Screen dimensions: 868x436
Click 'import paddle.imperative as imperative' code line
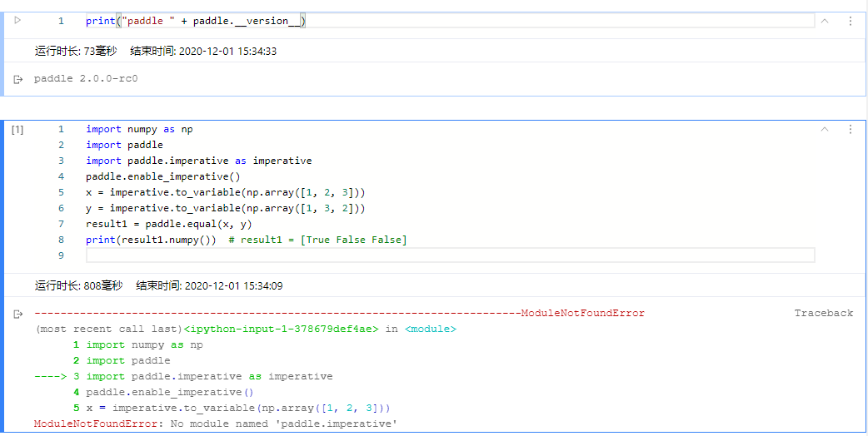(199, 161)
